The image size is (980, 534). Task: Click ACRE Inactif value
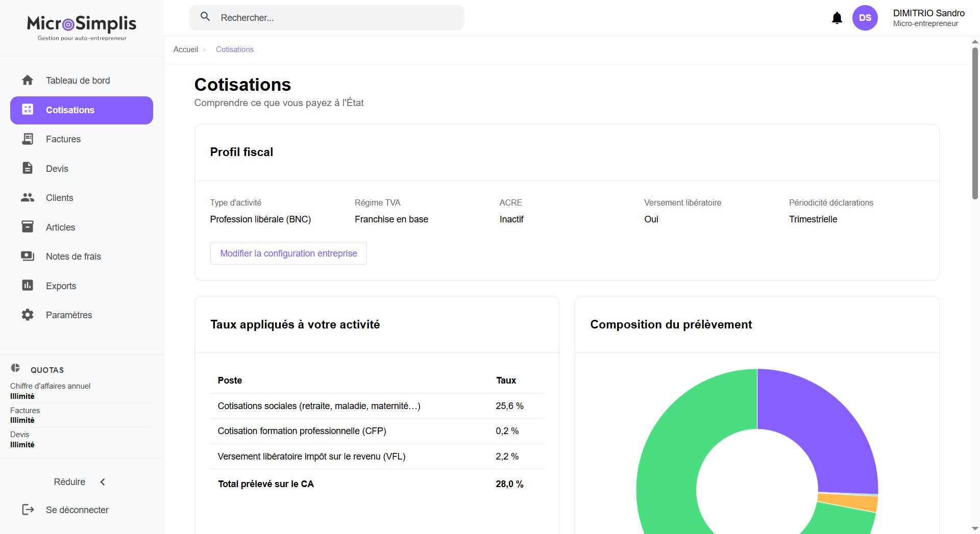(511, 219)
